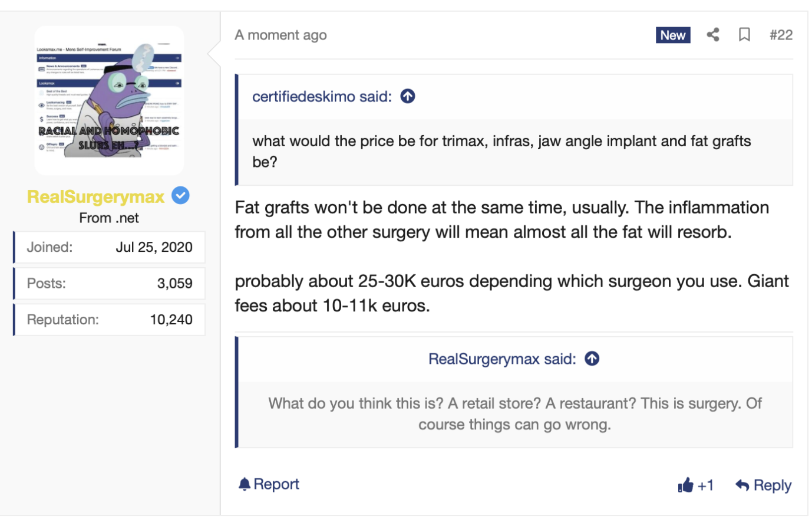
Task: Jump to RealSurgerymax's quoted post arrow
Action: coord(592,359)
